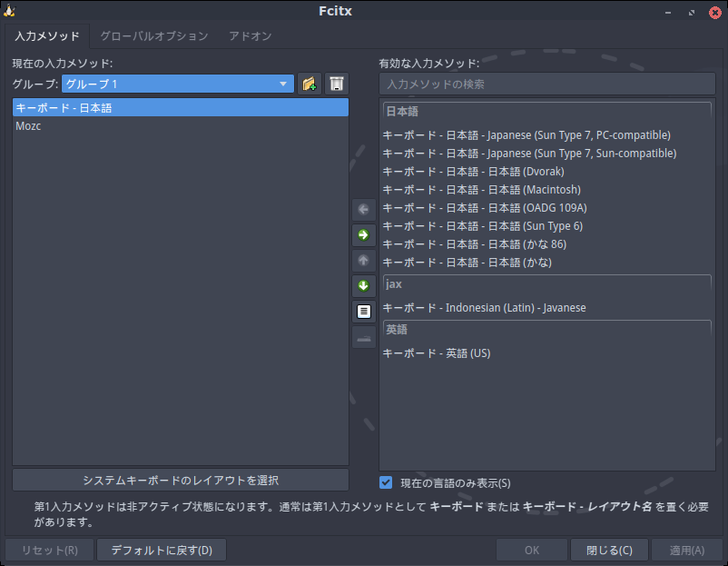
Task: Minimize the Fcitx window
Action: click(668, 13)
